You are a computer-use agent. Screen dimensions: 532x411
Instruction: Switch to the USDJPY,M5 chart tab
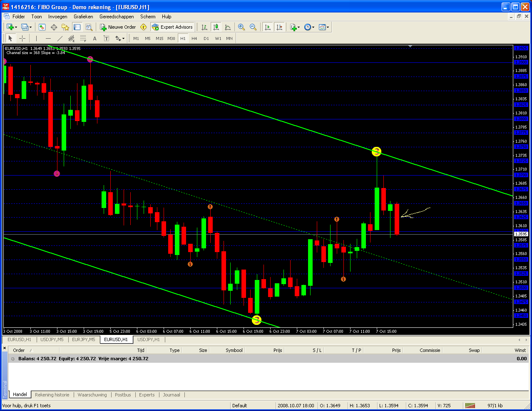click(52, 339)
